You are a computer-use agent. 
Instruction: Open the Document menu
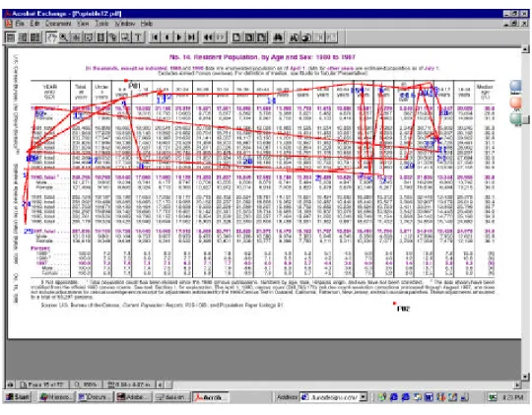tap(58, 24)
